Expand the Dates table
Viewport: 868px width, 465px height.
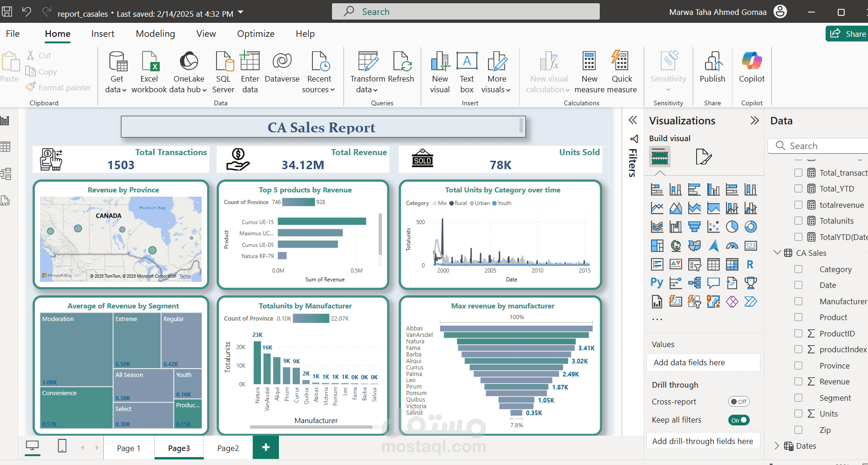click(777, 446)
